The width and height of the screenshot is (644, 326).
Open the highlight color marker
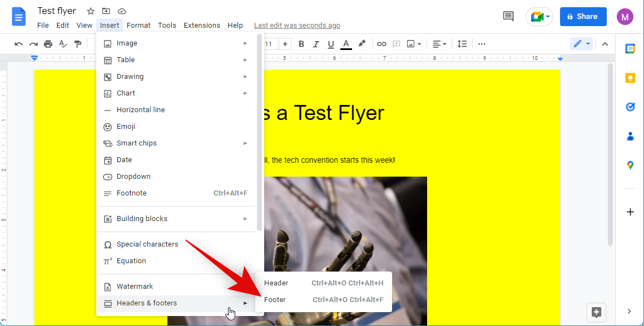(361, 44)
